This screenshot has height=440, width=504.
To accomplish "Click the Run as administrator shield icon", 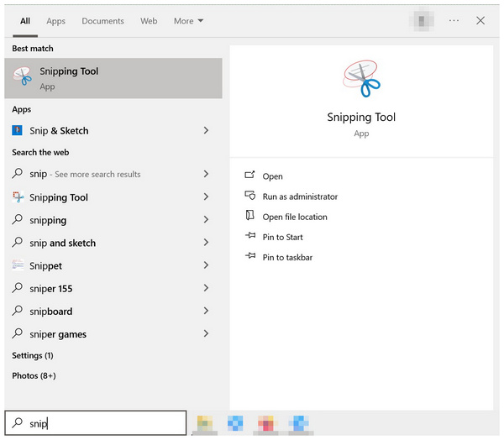I will [249, 196].
